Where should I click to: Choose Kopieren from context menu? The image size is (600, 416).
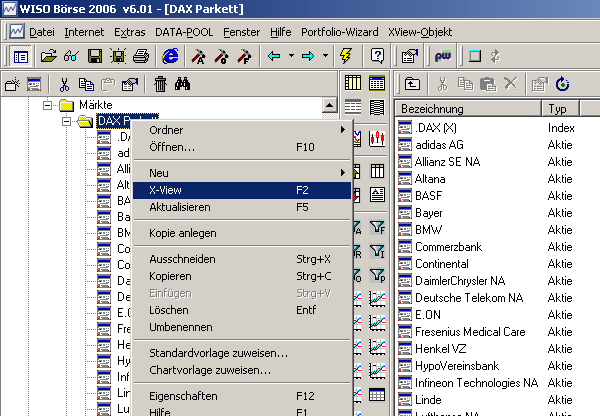pos(242,276)
